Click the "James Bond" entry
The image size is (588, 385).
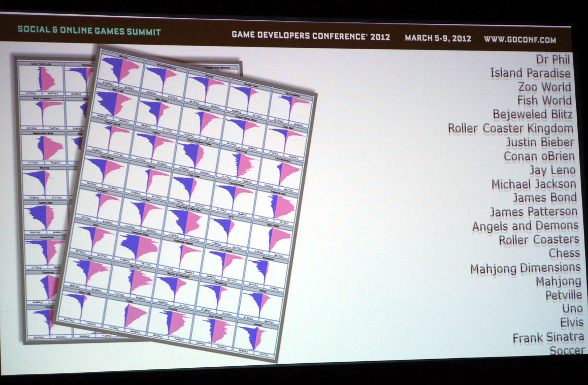[x=545, y=198]
